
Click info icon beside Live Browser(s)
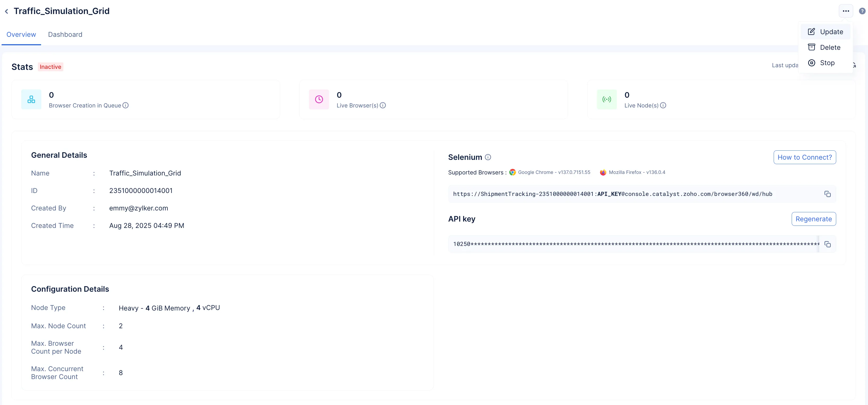click(x=383, y=105)
